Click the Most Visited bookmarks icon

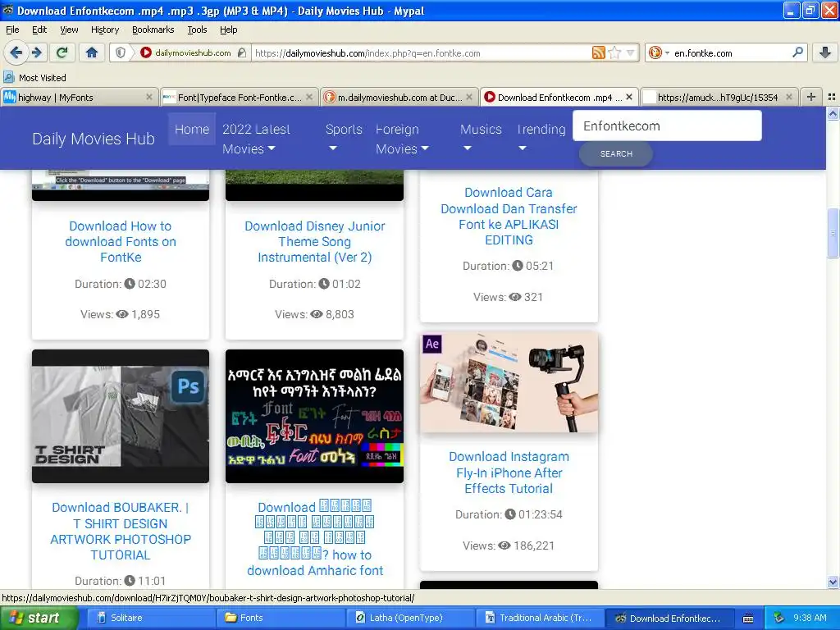[x=9, y=78]
